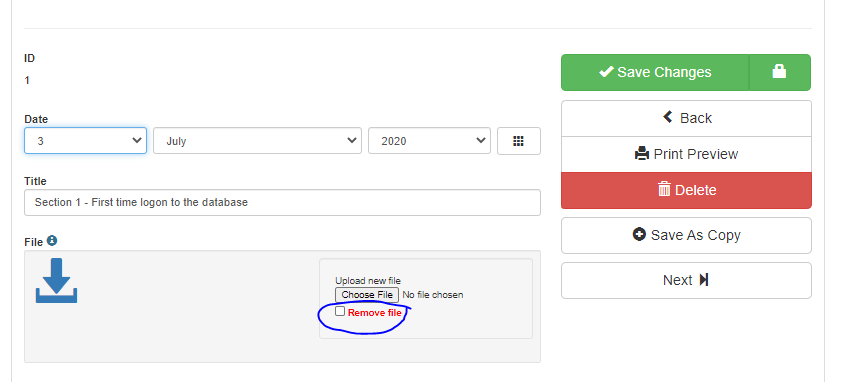843x382 pixels.
Task: Open the calendar grid date picker
Action: pos(518,141)
